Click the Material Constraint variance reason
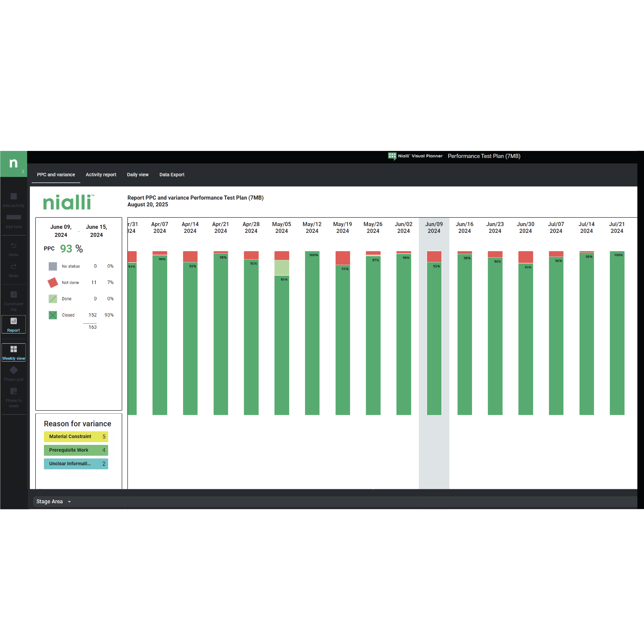This screenshot has width=644, height=644. click(x=76, y=437)
